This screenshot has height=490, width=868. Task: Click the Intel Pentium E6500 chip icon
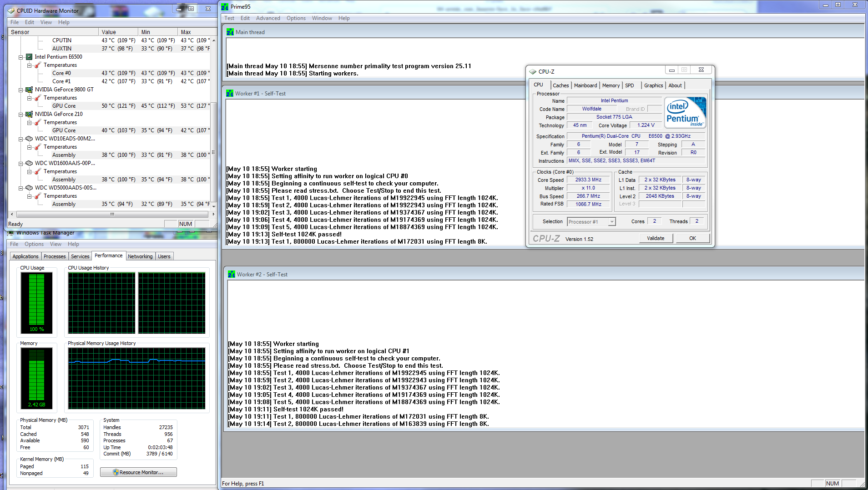click(29, 57)
